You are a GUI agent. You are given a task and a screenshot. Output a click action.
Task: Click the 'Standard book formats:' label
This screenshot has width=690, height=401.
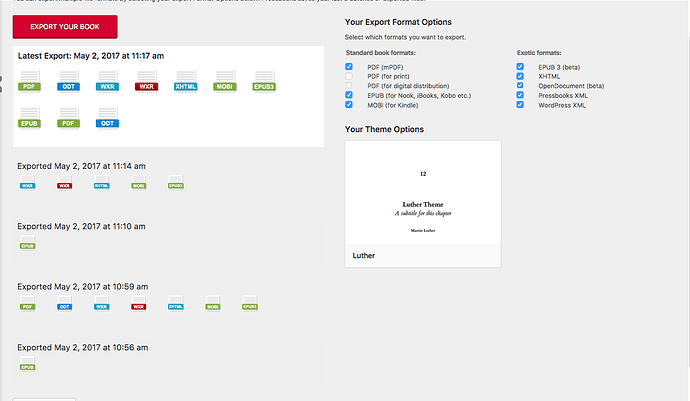pos(381,53)
